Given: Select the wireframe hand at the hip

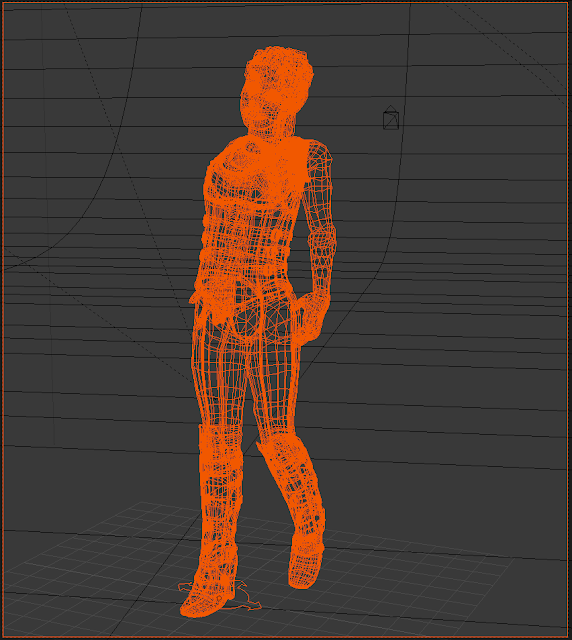Looking at the screenshot, I should (312, 317).
